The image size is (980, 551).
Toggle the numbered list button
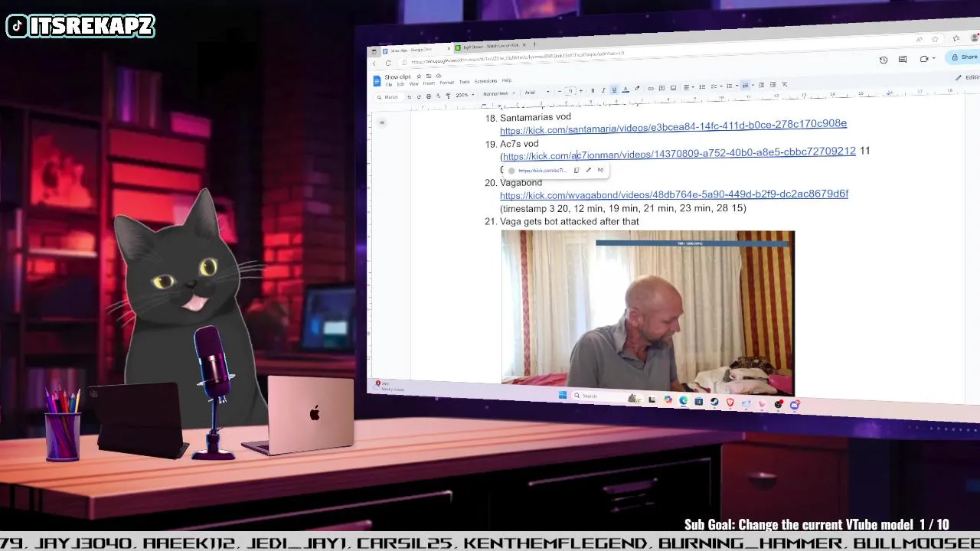point(746,86)
